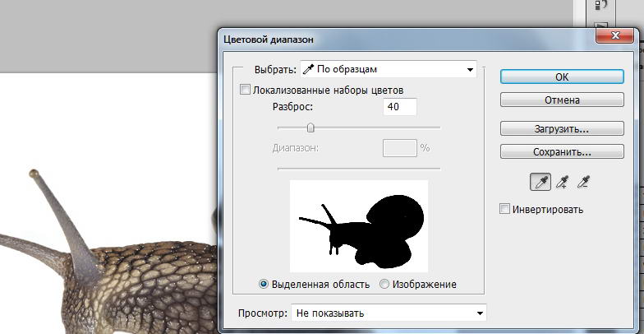
Task: Open the Выбрать dropdown showing По образцам
Action: point(388,69)
